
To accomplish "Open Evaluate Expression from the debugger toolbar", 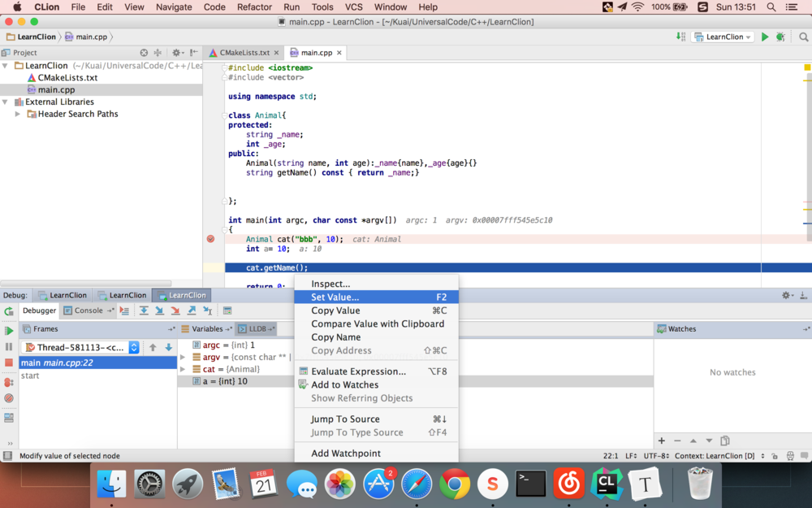I will [x=227, y=310].
